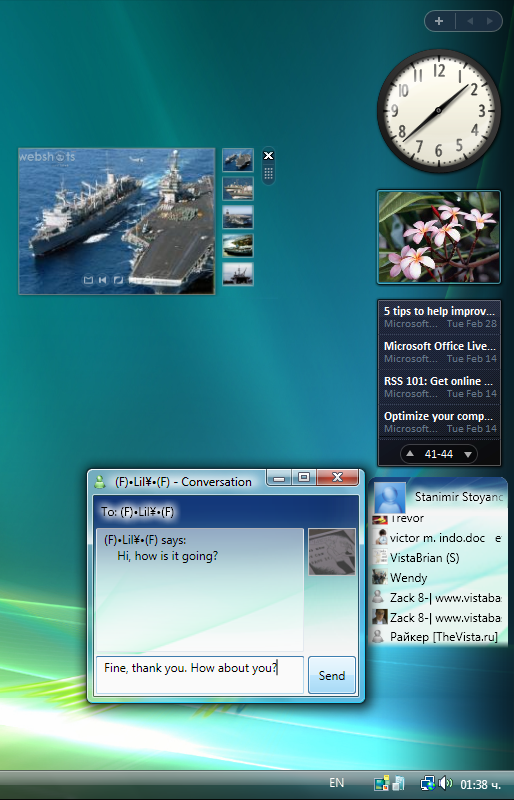Click the first envelope icon on the slideshow controls
The height and width of the screenshot is (800, 514).
(x=88, y=280)
